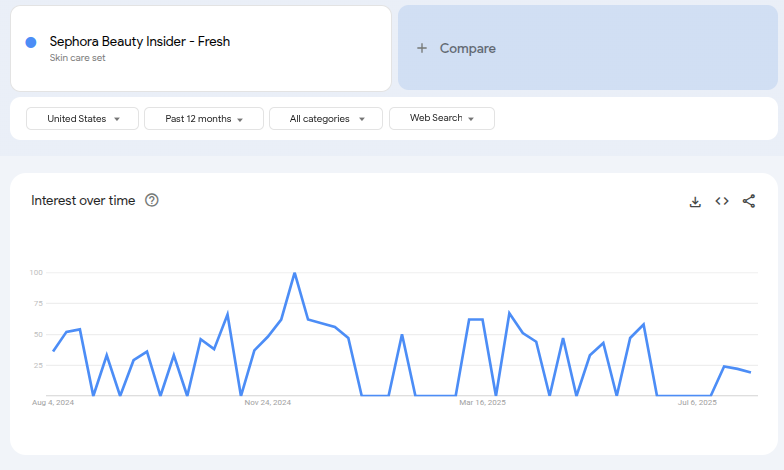Click the 25 value on the y-axis
This screenshot has height=470, width=784.
(x=38, y=366)
